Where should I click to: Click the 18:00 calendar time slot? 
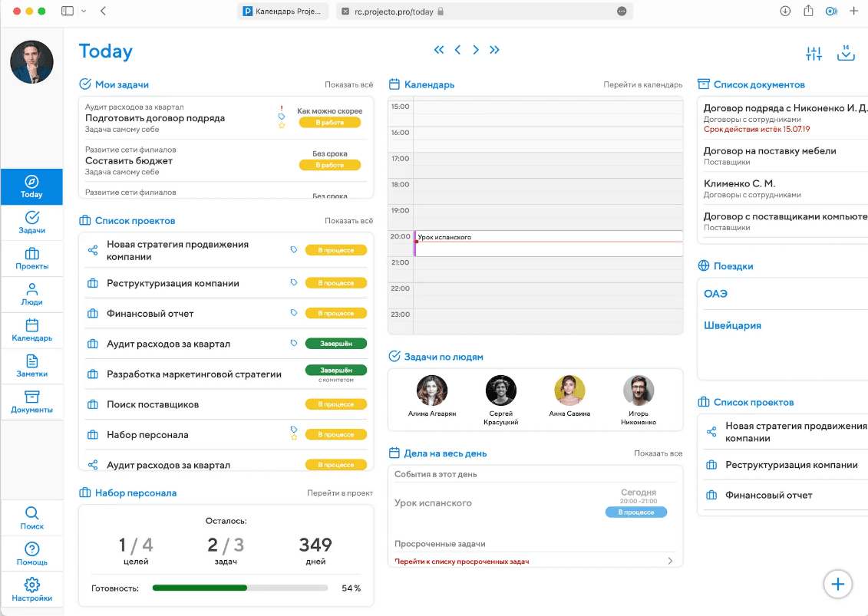pos(548,192)
